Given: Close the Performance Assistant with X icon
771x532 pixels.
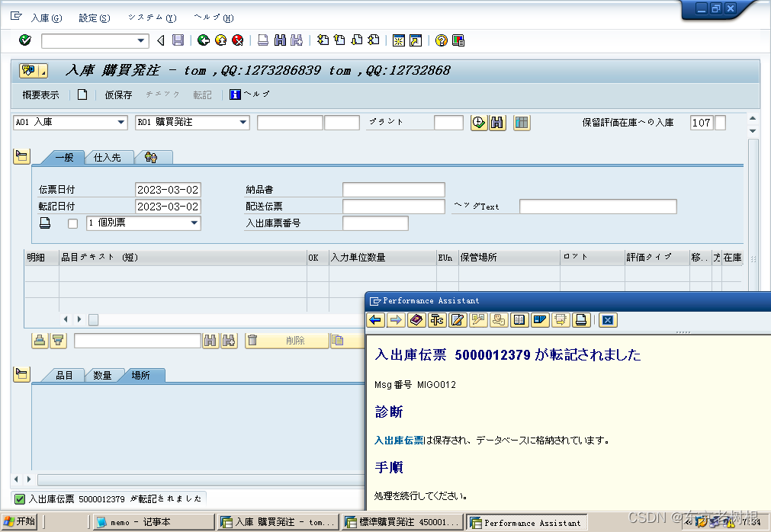Looking at the screenshot, I should (x=607, y=320).
